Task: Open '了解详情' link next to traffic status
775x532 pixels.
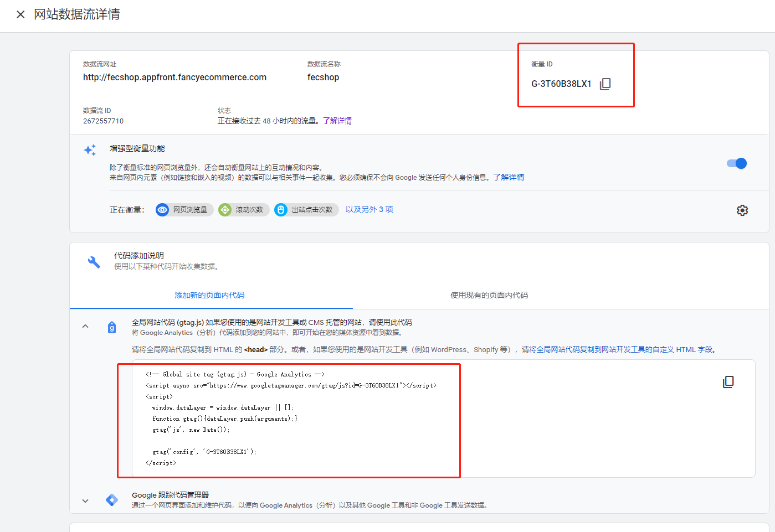Action: pyautogui.click(x=337, y=121)
